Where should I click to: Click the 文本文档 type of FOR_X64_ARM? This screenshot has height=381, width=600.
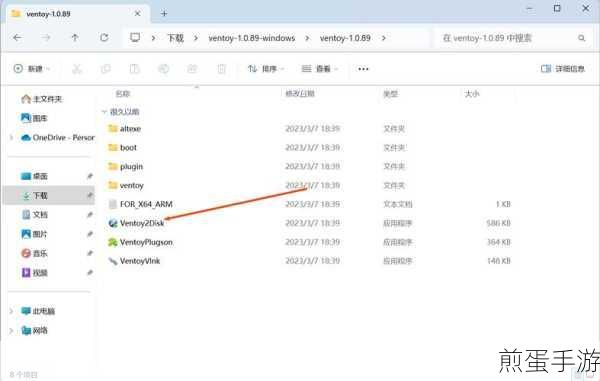[398, 204]
